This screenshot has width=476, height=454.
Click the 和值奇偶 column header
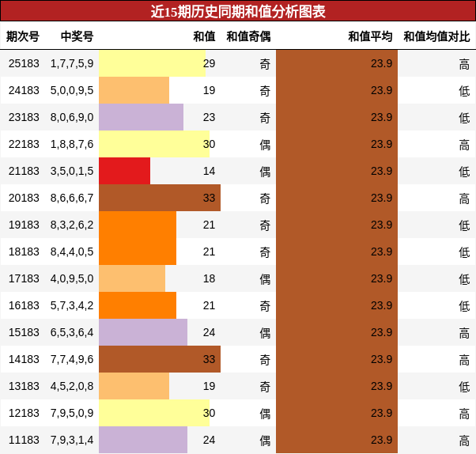tap(248, 36)
